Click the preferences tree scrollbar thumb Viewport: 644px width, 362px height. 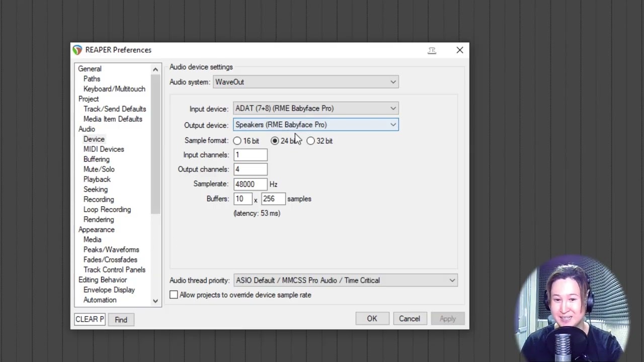click(155, 144)
